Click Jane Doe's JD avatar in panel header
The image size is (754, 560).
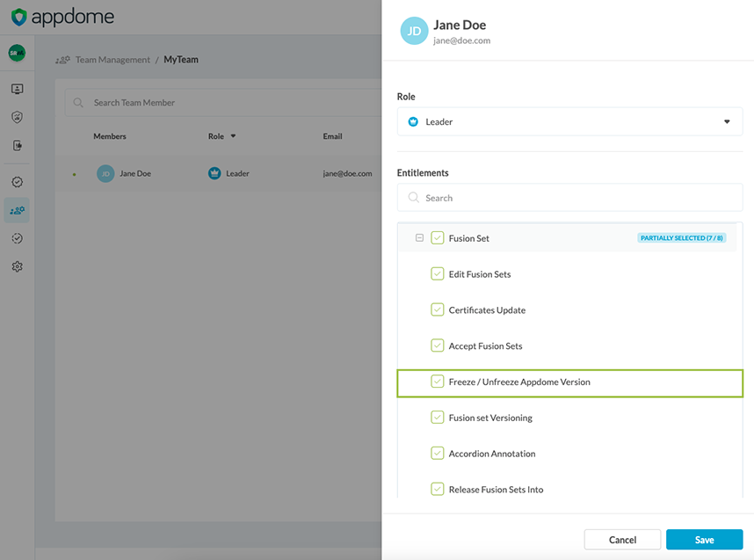(x=414, y=31)
